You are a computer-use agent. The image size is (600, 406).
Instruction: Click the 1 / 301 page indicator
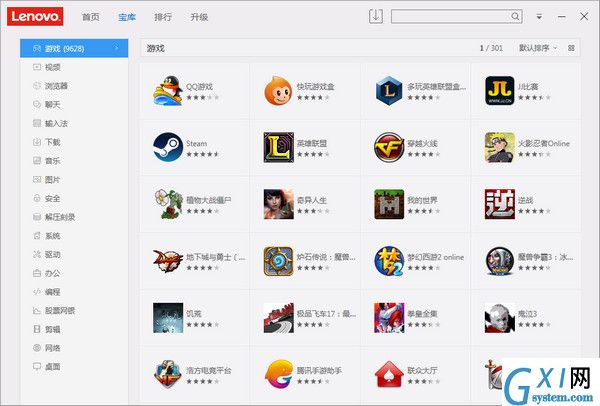(x=491, y=48)
